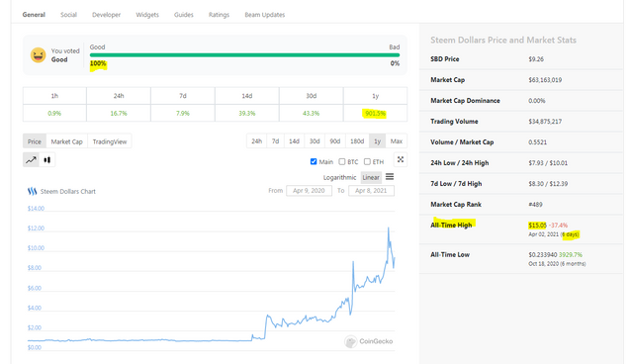This screenshot has width=633, height=364.
Task: Open the chart hamburger menu
Action: pos(390,177)
